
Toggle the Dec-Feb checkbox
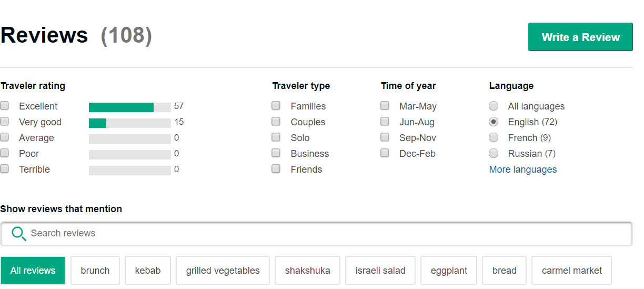[385, 153]
